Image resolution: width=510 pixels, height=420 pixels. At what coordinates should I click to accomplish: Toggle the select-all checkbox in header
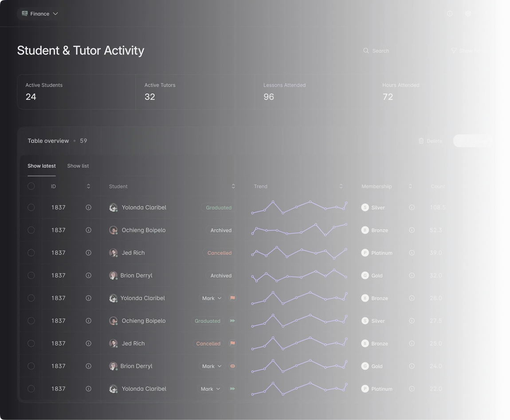coord(31,186)
